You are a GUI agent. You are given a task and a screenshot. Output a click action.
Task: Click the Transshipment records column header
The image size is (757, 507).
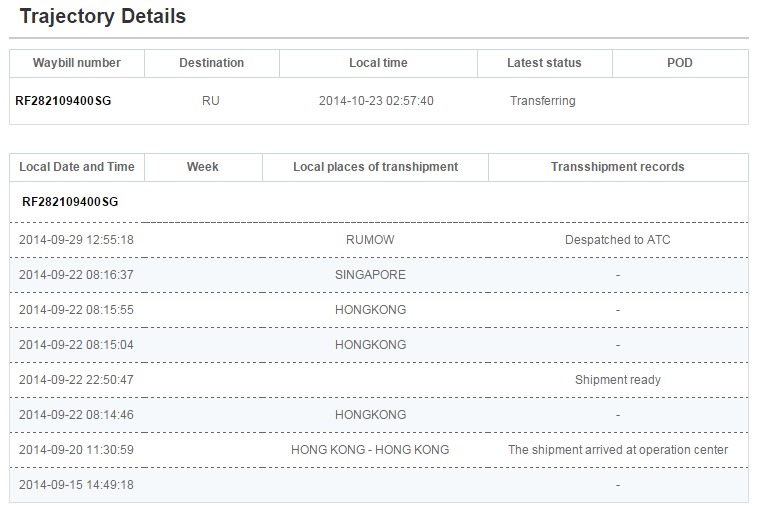[617, 167]
